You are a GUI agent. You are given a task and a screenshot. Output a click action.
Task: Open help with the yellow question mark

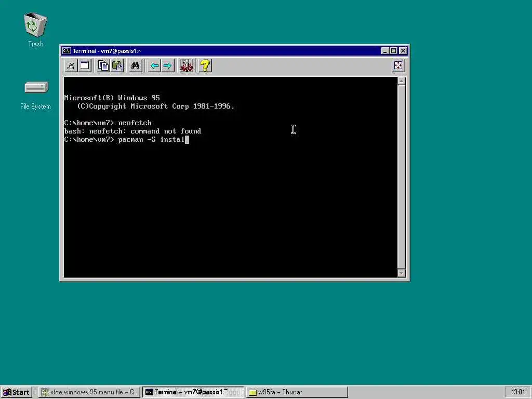[205, 65]
